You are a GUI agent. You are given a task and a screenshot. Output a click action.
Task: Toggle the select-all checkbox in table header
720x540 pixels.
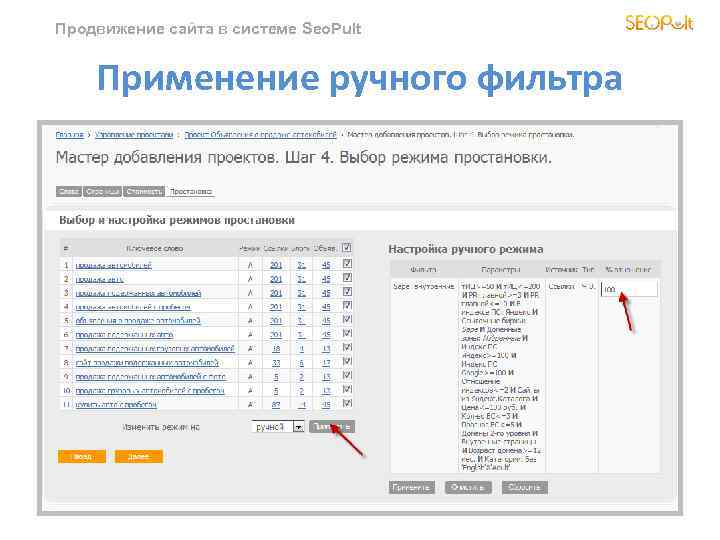point(347,248)
